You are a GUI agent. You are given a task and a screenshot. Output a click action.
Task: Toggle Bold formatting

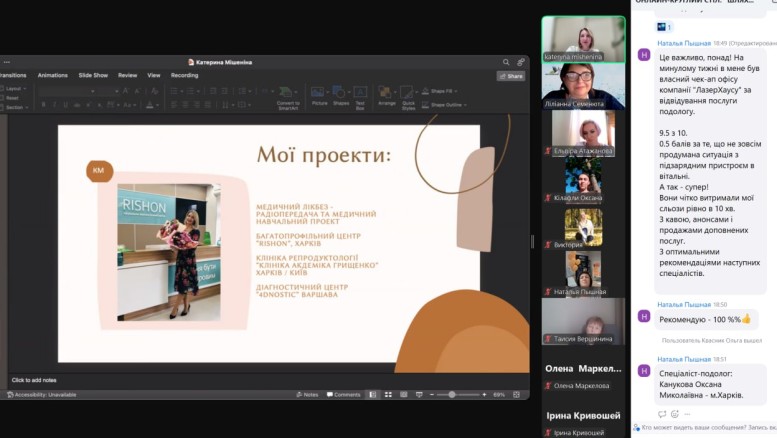click(x=44, y=105)
